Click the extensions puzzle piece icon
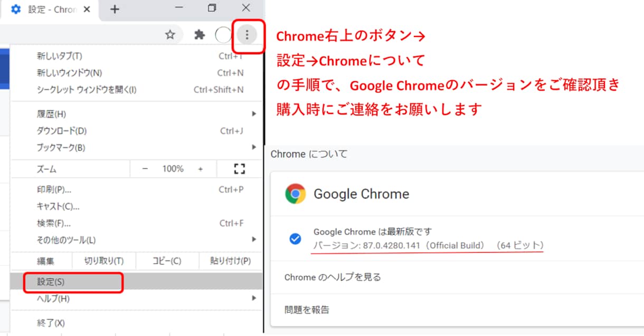 pyautogui.click(x=200, y=35)
